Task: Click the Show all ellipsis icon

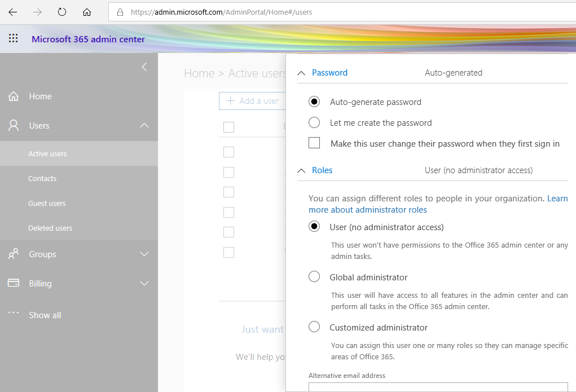Action: click(12, 315)
